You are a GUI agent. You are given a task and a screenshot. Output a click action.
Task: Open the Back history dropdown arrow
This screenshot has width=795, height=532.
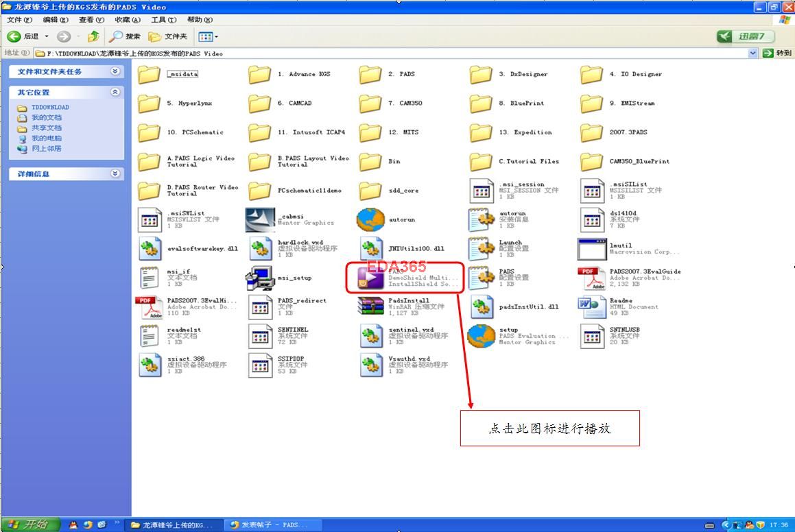(x=47, y=36)
